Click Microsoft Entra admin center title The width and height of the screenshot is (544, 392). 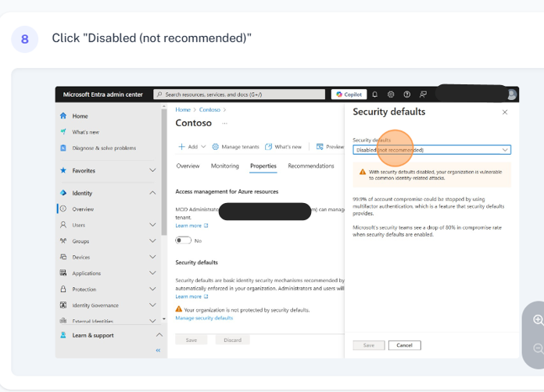[x=102, y=94]
